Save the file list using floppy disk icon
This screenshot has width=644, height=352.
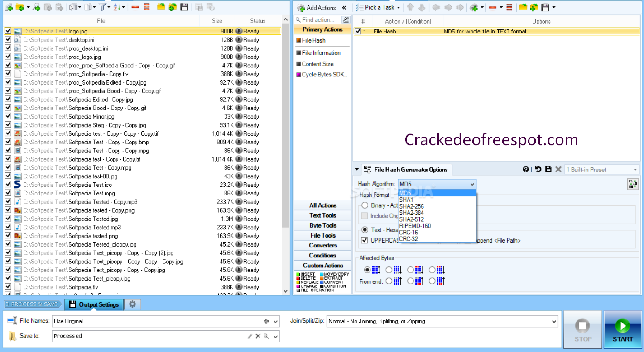click(x=184, y=7)
